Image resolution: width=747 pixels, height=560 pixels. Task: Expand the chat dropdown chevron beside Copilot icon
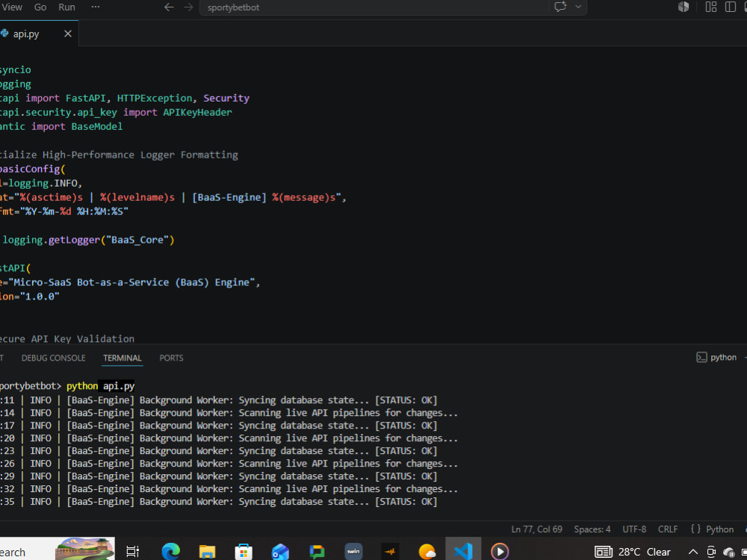click(578, 7)
